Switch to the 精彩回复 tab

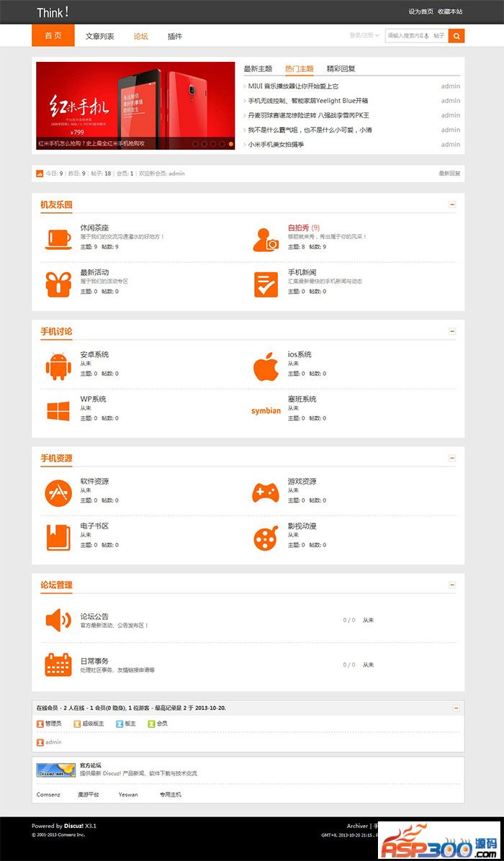(x=341, y=68)
